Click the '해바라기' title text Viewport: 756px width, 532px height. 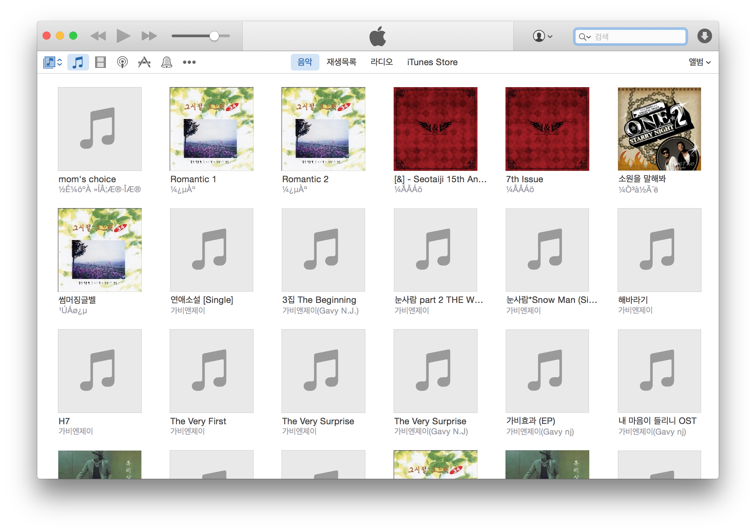click(633, 300)
